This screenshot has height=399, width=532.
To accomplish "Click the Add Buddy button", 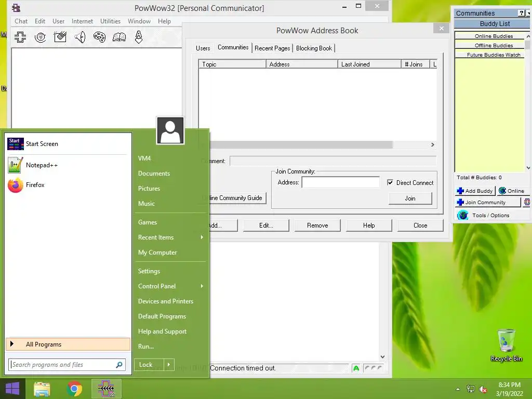I will [x=475, y=191].
